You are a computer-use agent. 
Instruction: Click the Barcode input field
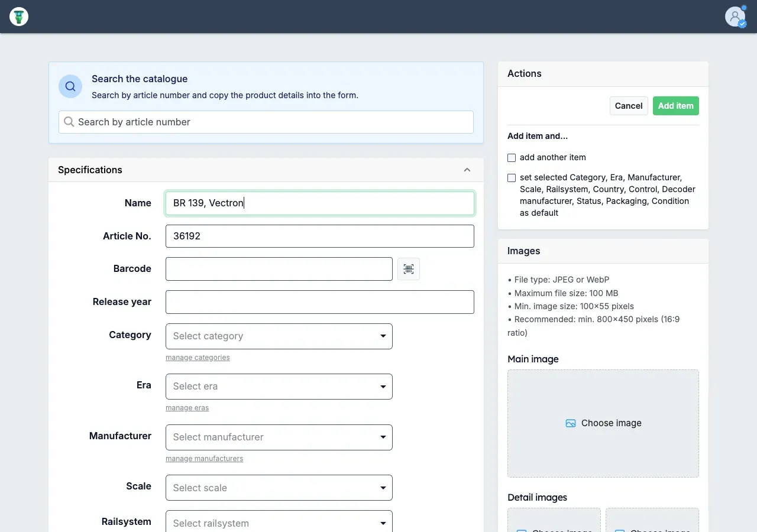tap(279, 269)
